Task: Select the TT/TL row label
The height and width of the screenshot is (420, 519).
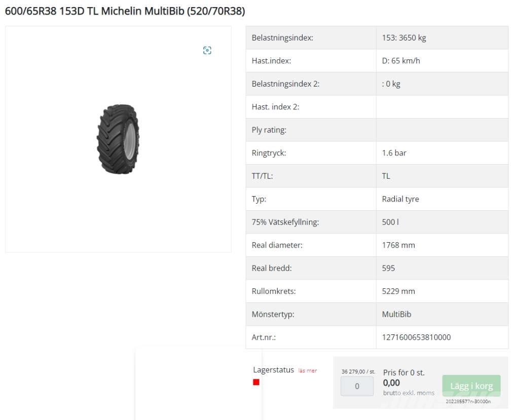Action: pyautogui.click(x=263, y=176)
